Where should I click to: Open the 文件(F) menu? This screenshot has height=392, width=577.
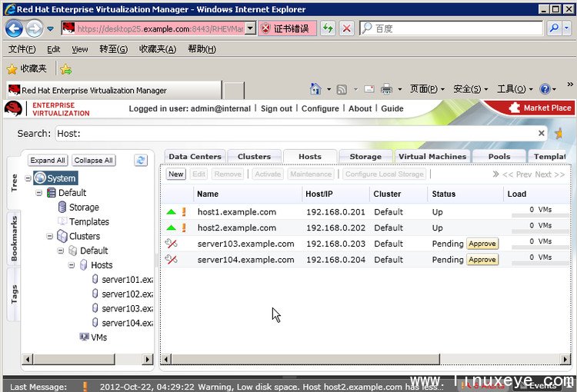22,49
